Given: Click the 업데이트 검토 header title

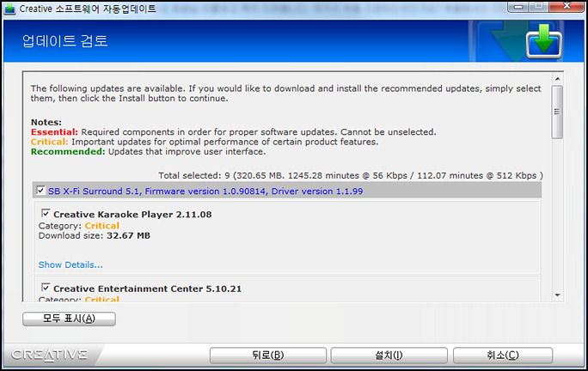Looking at the screenshot, I should (64, 41).
